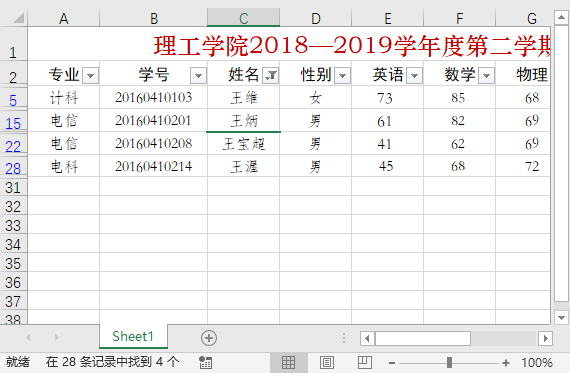This screenshot has width=570, height=373.
Task: Switch to Page Break Preview
Action: (365, 362)
